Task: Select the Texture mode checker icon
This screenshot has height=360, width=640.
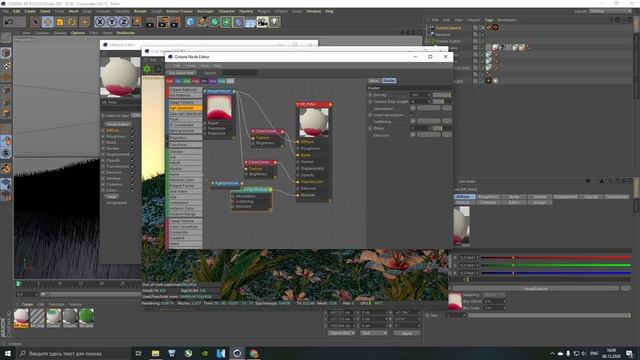Action: [6, 65]
